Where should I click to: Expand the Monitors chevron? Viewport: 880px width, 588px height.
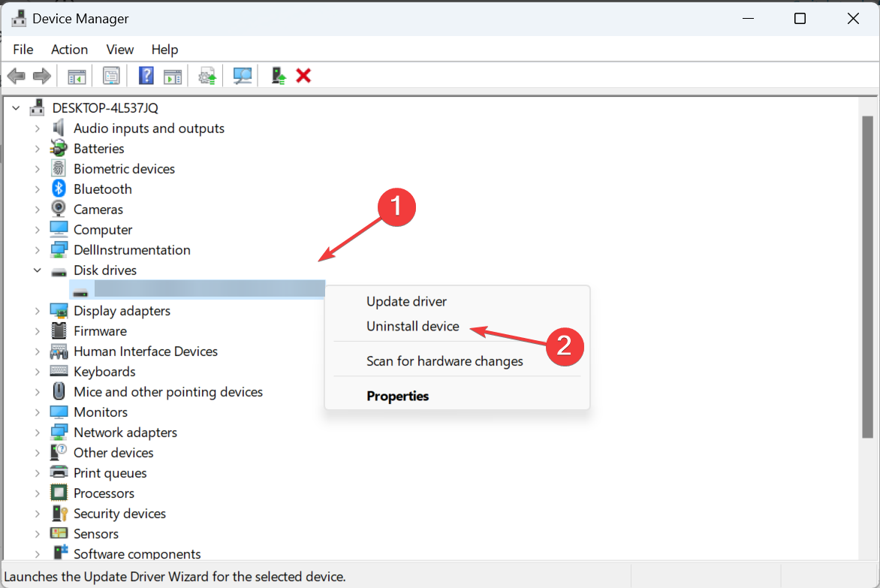click(37, 412)
